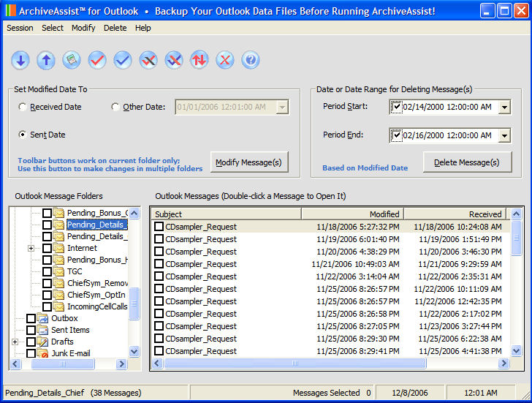Image resolution: width=532 pixels, height=403 pixels.
Task: Click the message list scroll down arrow
Action: tap(516, 351)
